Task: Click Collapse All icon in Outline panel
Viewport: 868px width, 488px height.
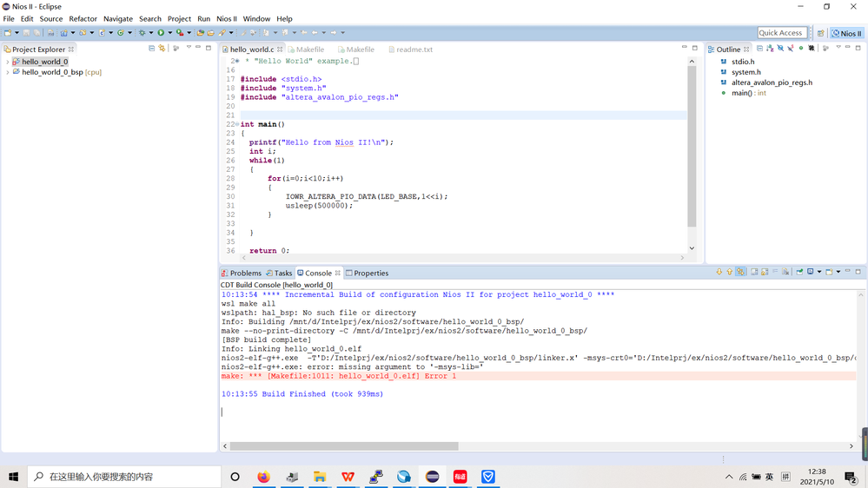Action: click(x=759, y=49)
